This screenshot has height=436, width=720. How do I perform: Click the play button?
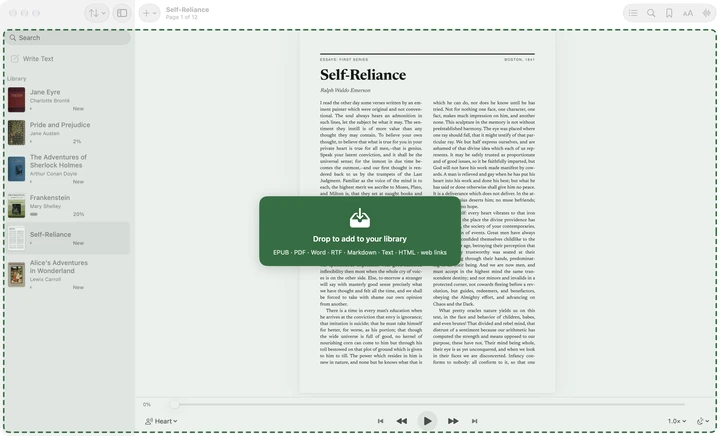(x=427, y=421)
